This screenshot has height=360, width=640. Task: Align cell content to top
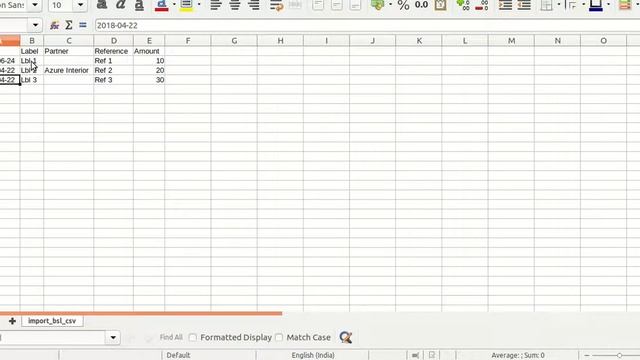(318, 5)
